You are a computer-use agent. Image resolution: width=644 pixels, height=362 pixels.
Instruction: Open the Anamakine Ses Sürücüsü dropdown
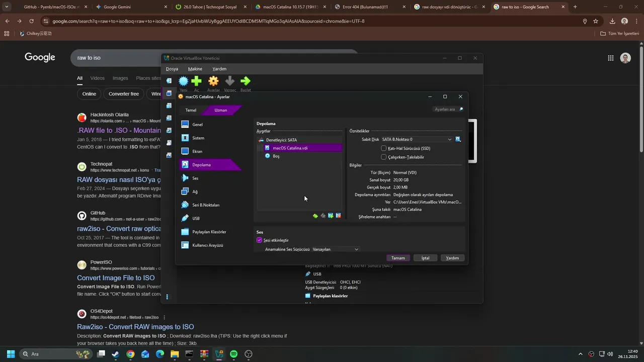[x=336, y=249]
